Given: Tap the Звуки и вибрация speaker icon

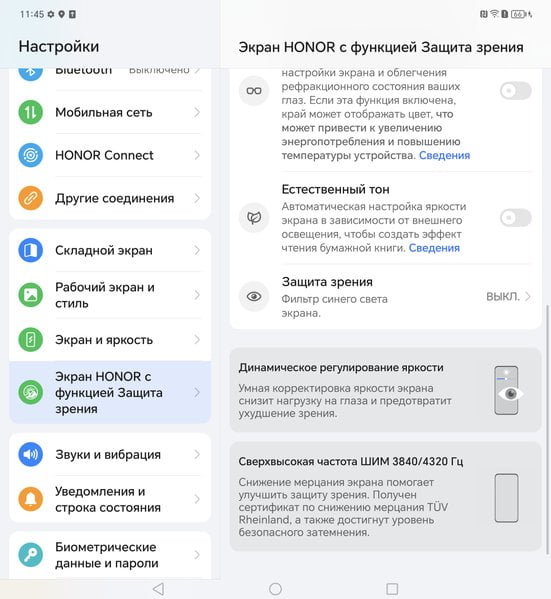Looking at the screenshot, I should click(x=31, y=454).
